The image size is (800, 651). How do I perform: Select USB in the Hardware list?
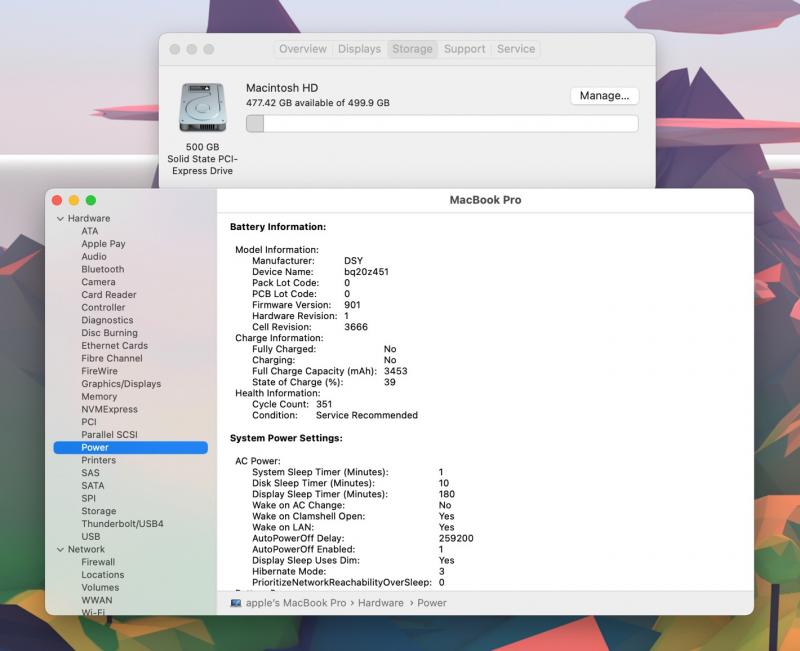[x=91, y=537]
